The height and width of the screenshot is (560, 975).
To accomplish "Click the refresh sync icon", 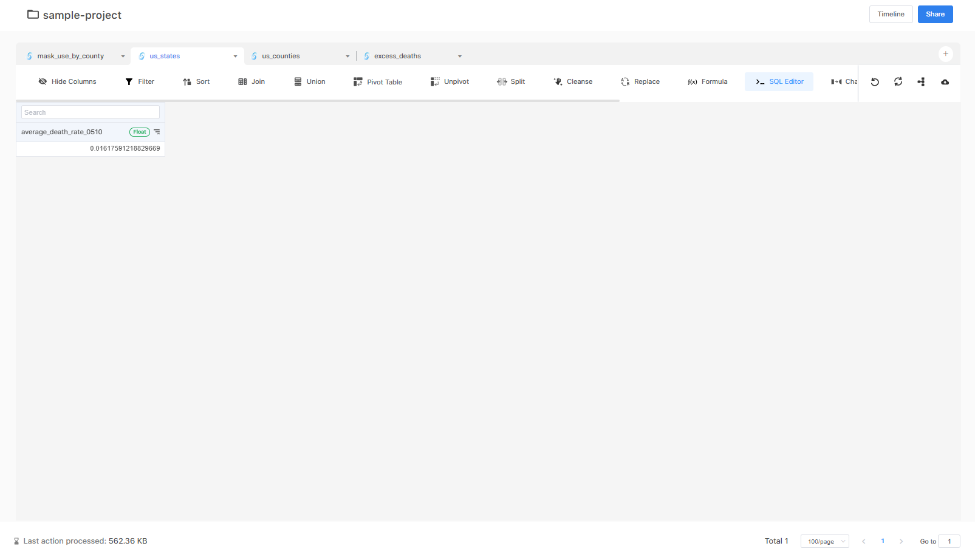I will tap(898, 82).
